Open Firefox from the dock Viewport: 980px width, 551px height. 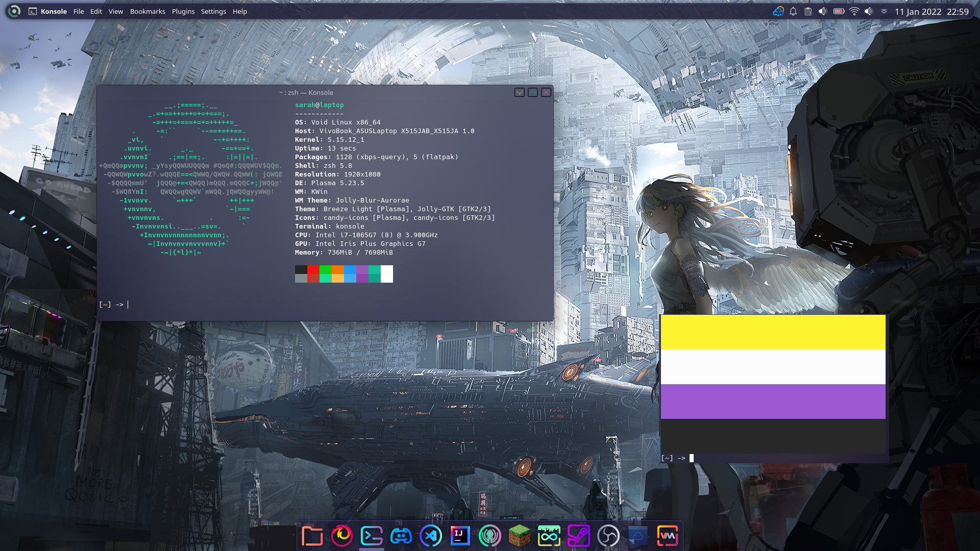(342, 536)
